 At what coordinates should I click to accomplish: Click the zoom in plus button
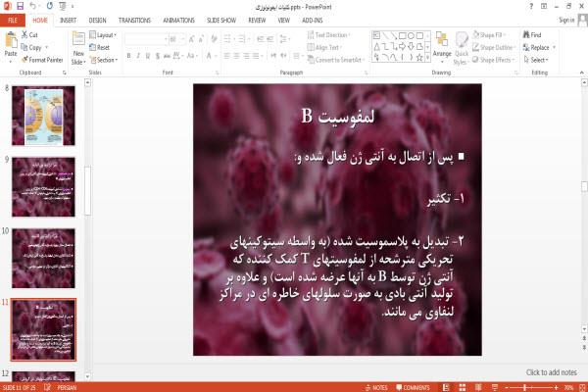pyautogui.click(x=556, y=387)
